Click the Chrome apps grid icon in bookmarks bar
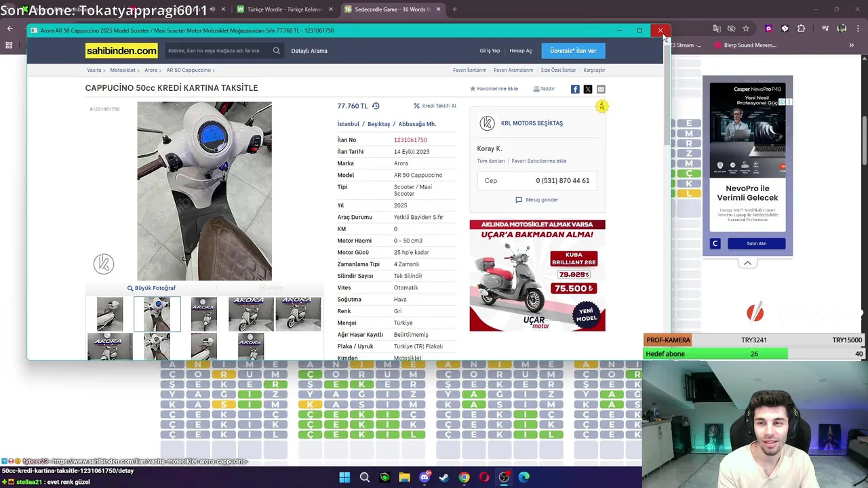This screenshot has width=868, height=488. click(9, 45)
